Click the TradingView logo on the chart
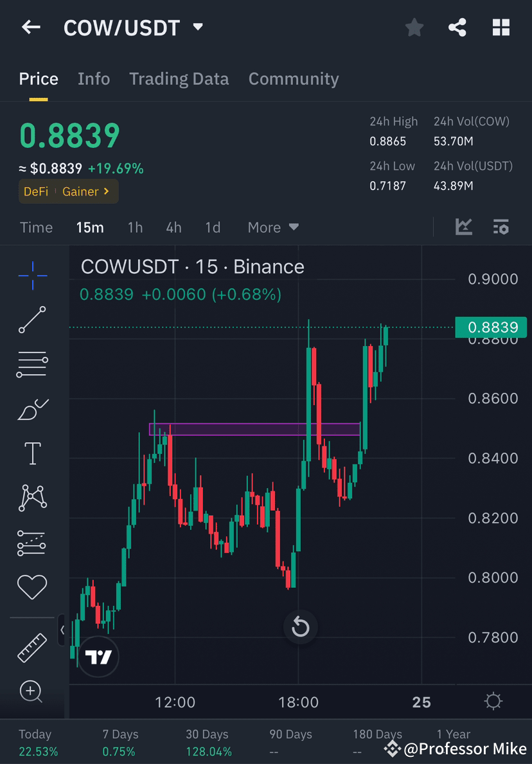 [x=97, y=657]
